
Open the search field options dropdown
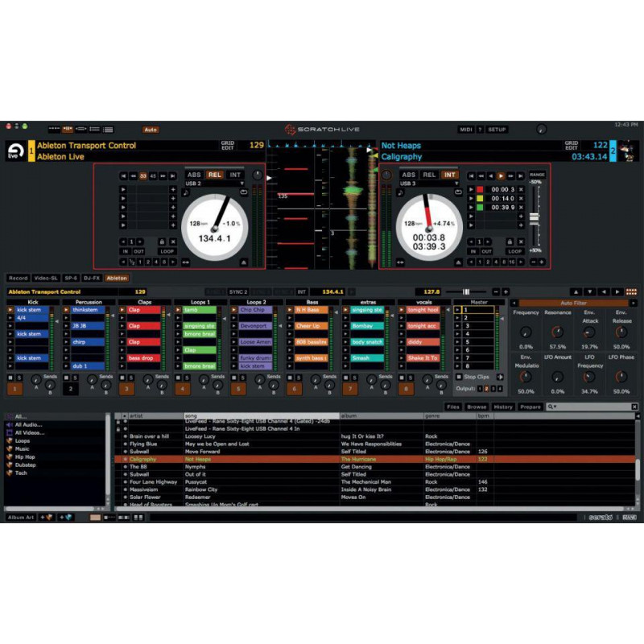coord(552,407)
